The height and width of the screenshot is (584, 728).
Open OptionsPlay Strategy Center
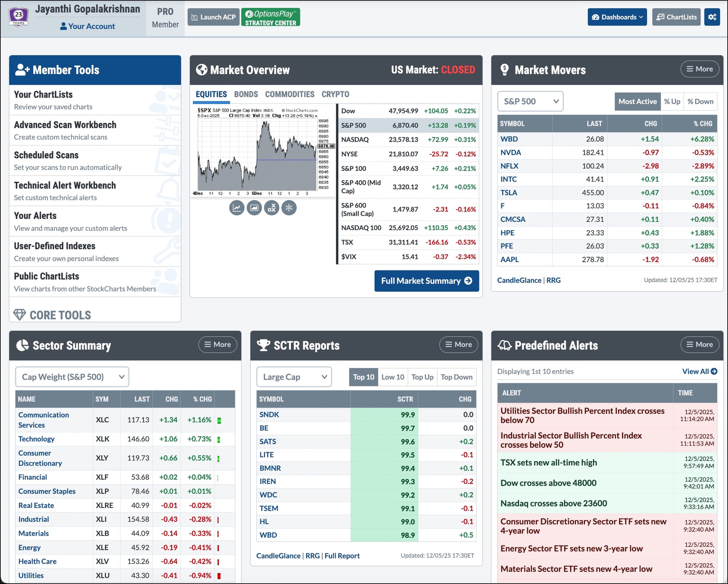pos(270,17)
